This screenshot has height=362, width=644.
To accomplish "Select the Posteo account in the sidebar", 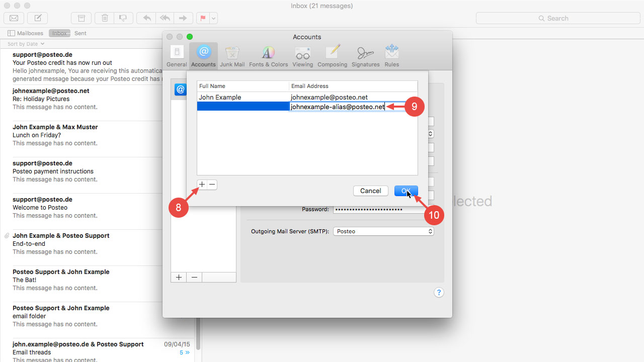I will pyautogui.click(x=180, y=89).
